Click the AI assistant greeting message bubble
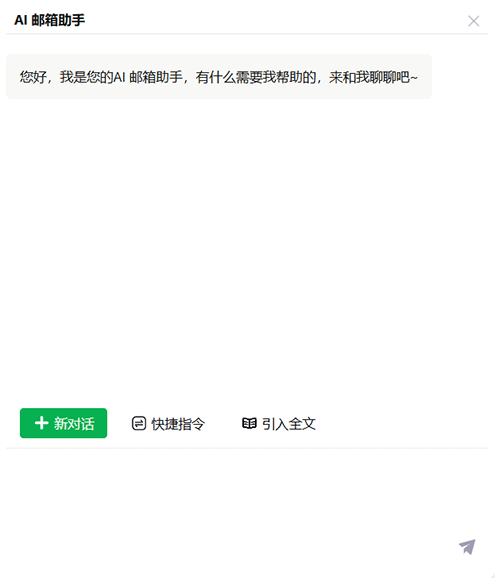This screenshot has width=495, height=578. (219, 77)
